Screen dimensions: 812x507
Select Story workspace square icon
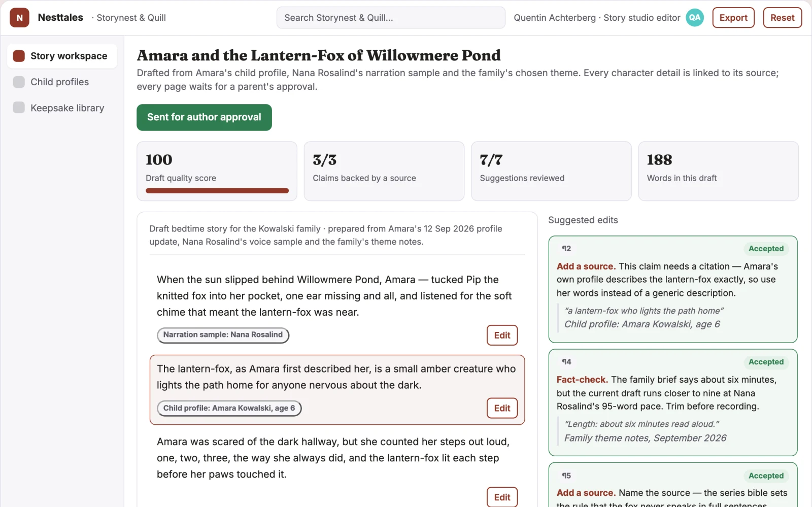click(x=19, y=56)
